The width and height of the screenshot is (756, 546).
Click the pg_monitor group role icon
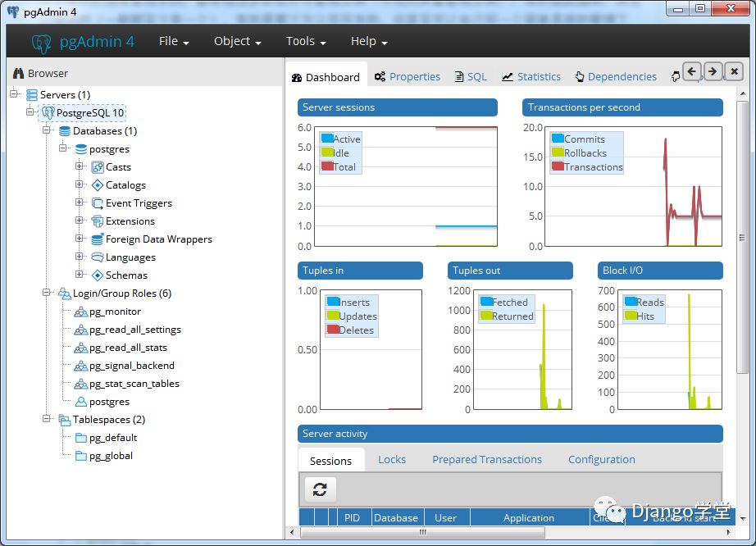tap(81, 312)
